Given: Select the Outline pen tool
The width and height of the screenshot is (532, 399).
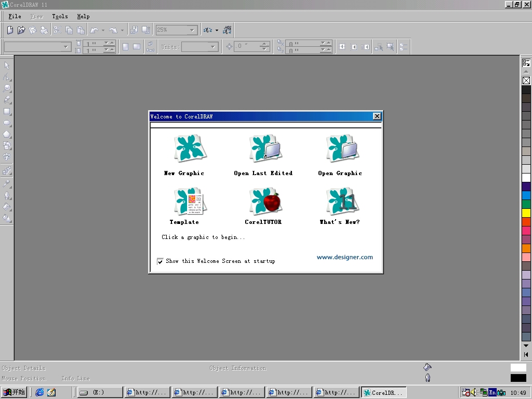Looking at the screenshot, I should (7, 196).
